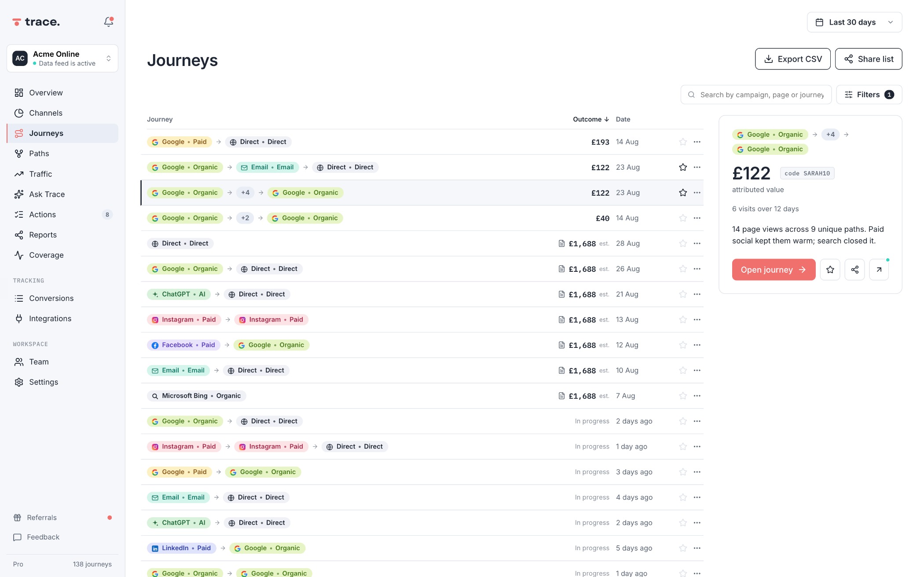The image size is (924, 577).
Task: Star the journey in the detail panel
Action: point(830,270)
